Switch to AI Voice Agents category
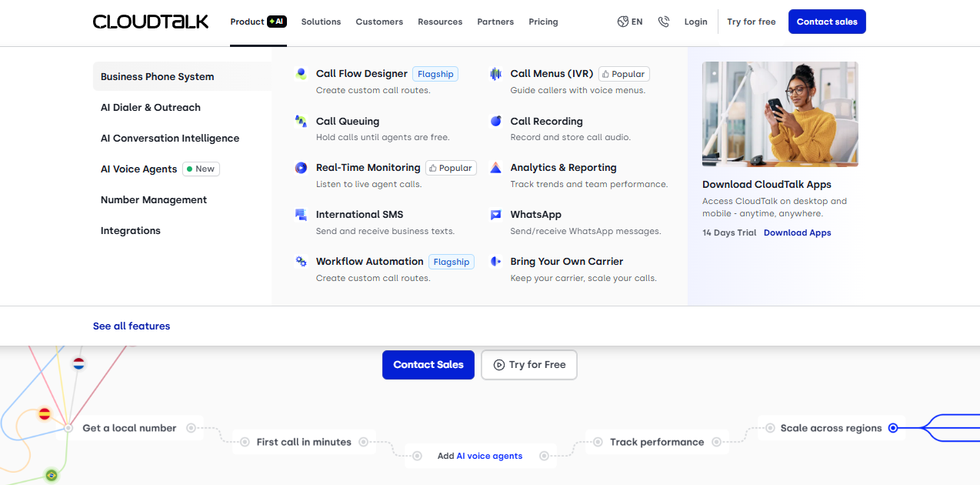 (138, 169)
